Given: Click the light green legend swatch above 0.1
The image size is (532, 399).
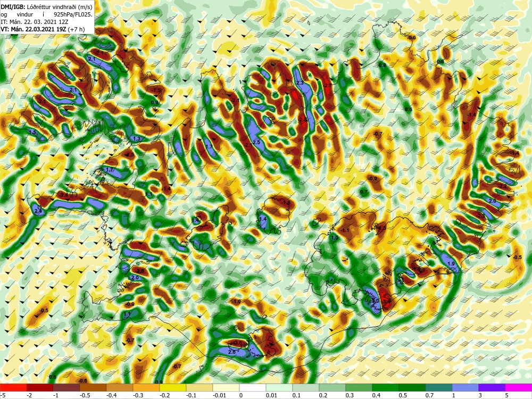Looking at the screenshot, I should click(x=306, y=387).
